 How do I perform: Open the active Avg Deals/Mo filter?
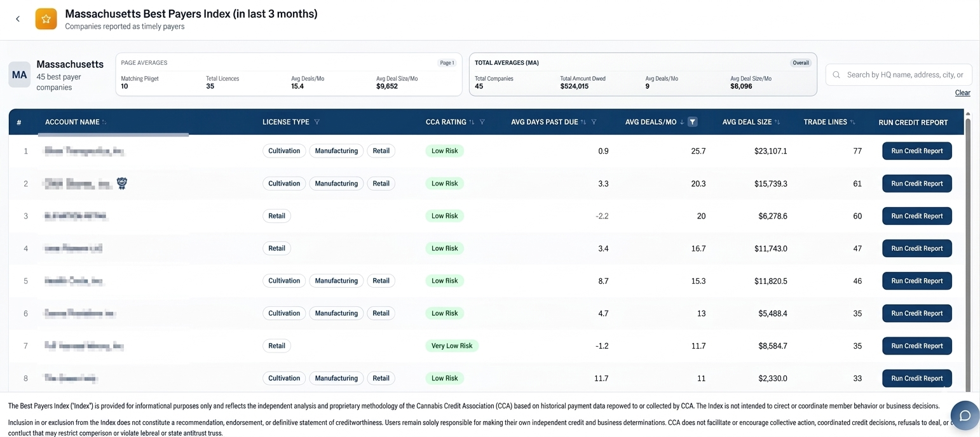[x=693, y=122]
